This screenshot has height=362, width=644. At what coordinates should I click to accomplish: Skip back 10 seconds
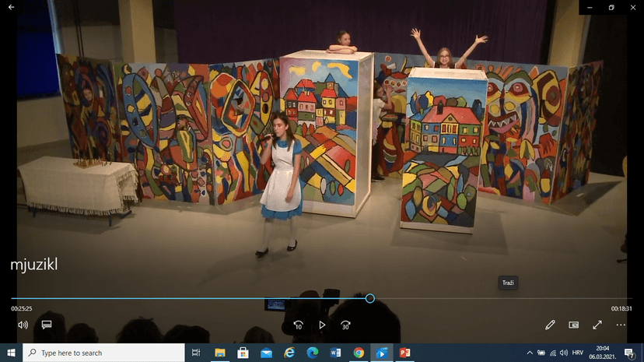[x=298, y=325]
